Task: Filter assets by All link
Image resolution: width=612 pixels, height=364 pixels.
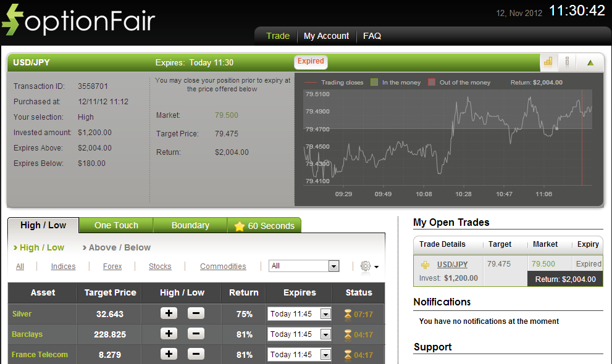Action: [20, 266]
